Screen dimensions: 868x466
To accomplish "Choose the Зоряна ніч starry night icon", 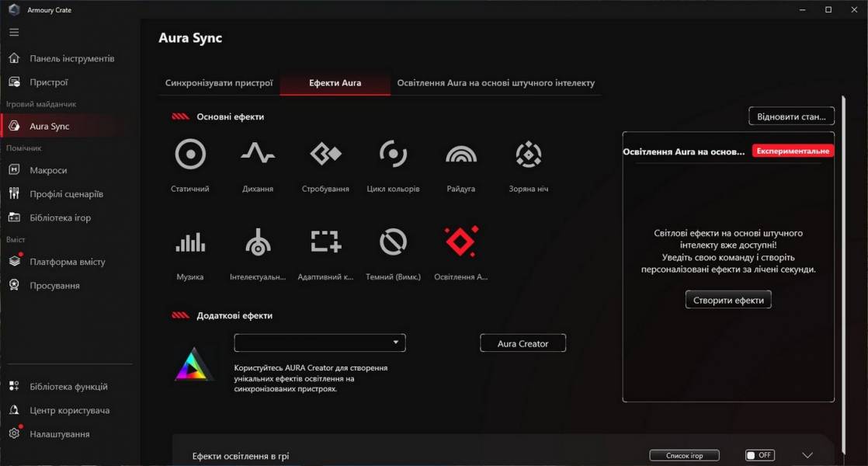I will pyautogui.click(x=529, y=154).
